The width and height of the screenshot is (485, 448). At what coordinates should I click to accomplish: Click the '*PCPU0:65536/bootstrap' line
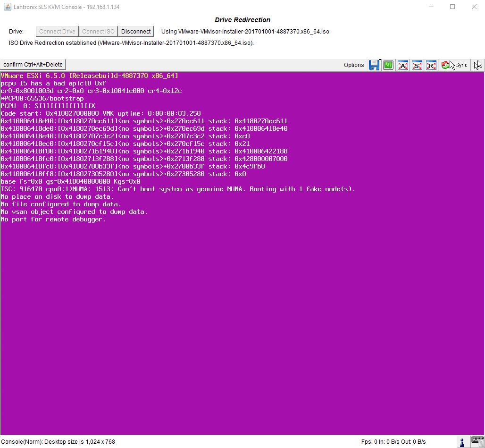click(42, 98)
